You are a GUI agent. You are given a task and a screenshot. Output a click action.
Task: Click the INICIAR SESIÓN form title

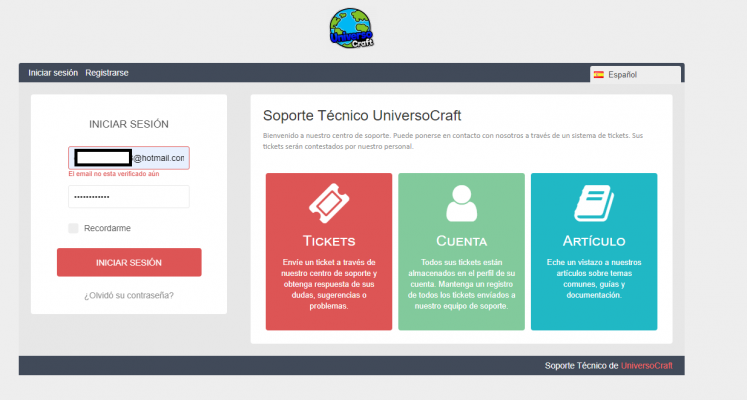point(129,124)
